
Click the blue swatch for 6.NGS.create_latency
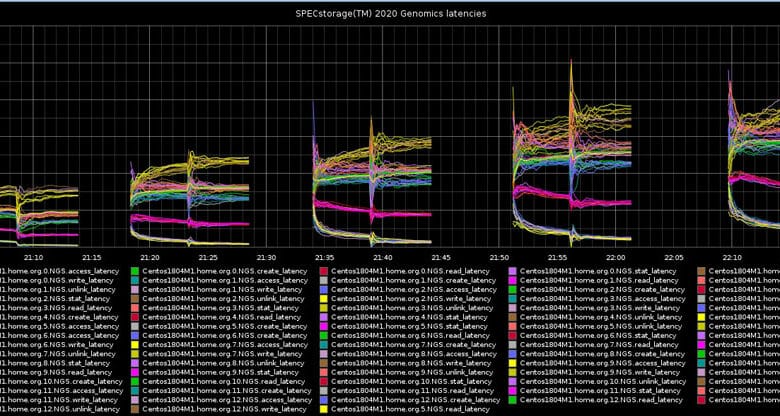135,336
